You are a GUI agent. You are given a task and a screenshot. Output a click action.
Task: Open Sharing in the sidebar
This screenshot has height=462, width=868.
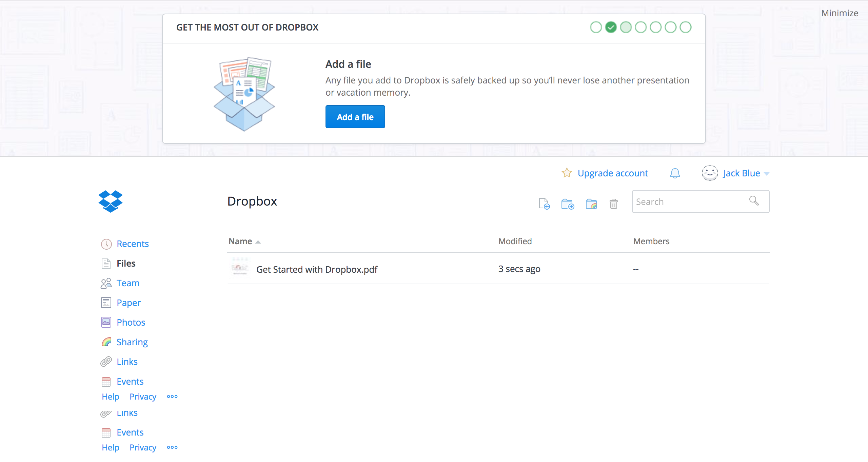[x=132, y=342]
